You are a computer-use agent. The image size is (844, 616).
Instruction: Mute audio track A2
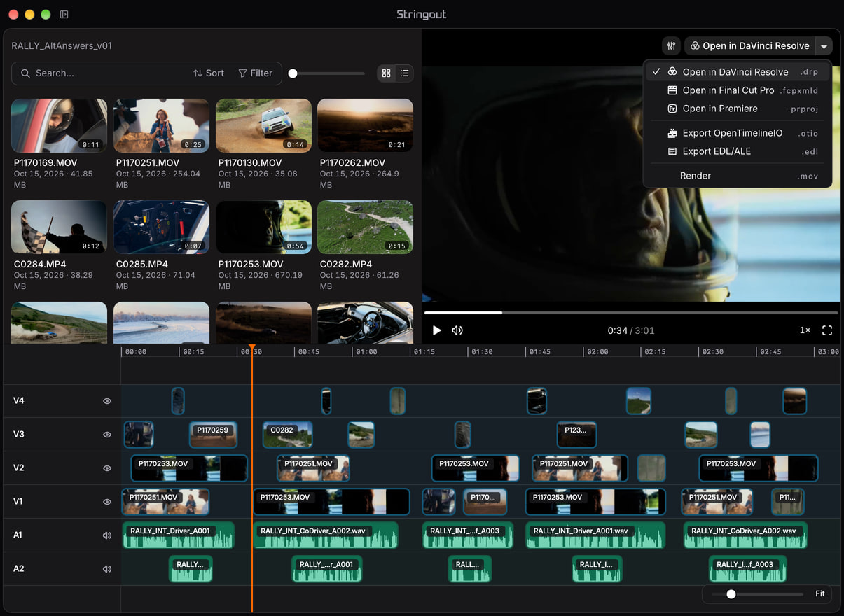tap(107, 569)
